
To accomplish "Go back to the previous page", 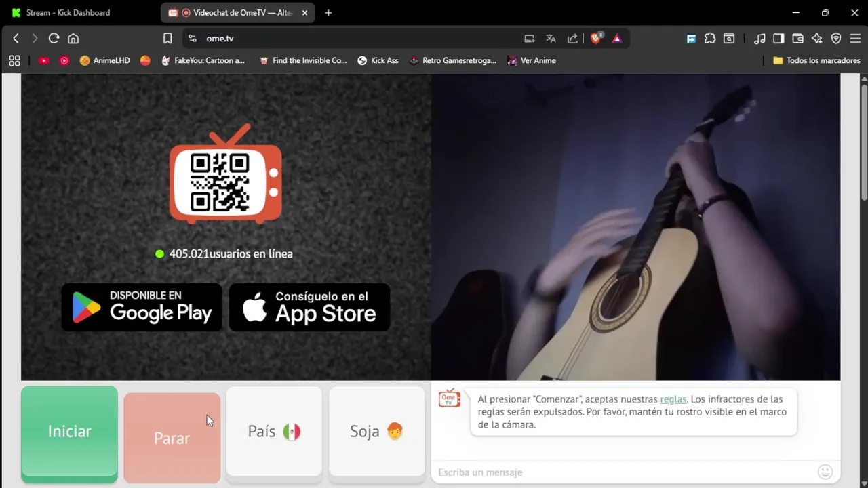I will (16, 39).
